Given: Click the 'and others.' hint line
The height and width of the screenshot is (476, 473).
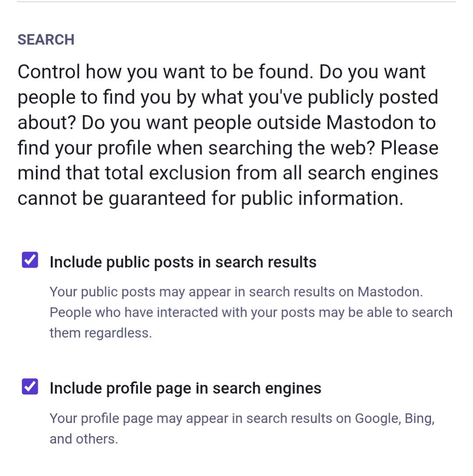Looking at the screenshot, I should [84, 439].
